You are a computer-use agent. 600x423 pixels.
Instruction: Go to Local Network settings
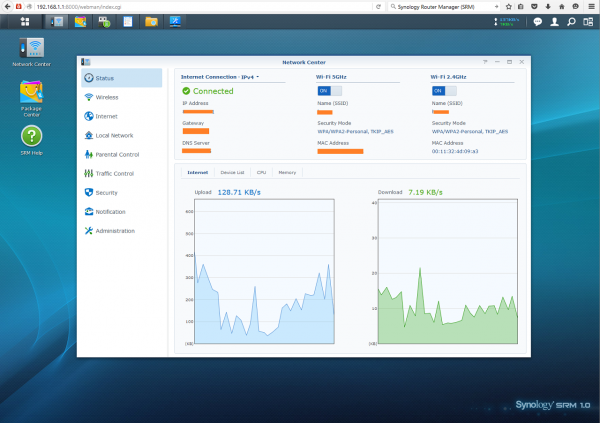(x=122, y=136)
